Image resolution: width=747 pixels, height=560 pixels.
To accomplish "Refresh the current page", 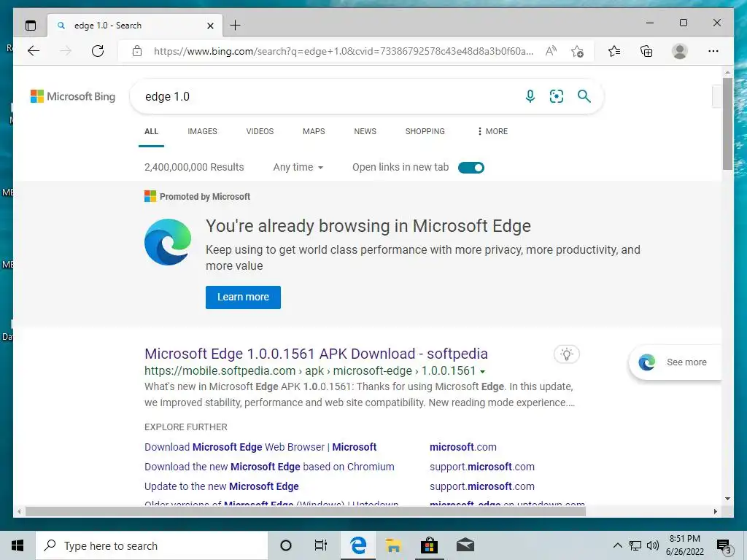I will [98, 51].
